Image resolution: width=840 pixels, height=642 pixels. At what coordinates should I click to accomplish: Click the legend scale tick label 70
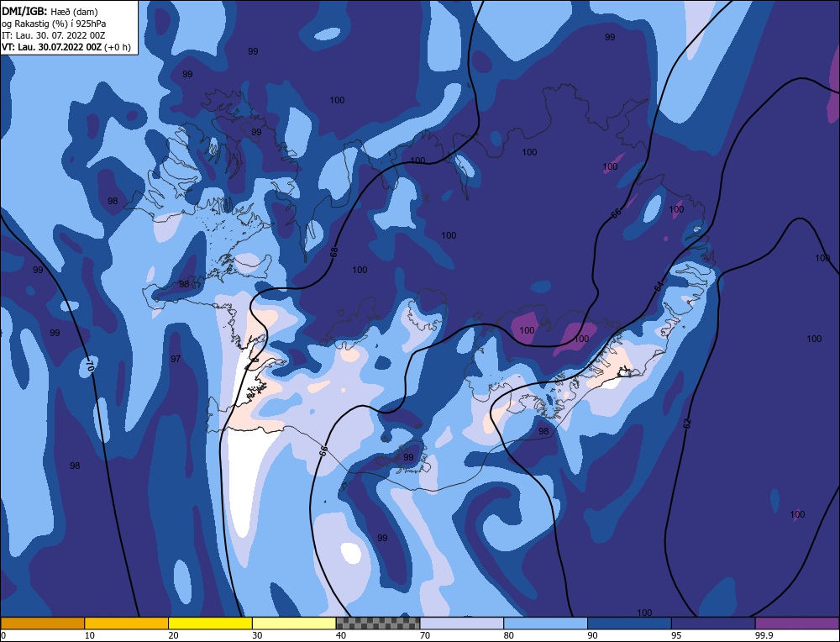click(x=425, y=635)
